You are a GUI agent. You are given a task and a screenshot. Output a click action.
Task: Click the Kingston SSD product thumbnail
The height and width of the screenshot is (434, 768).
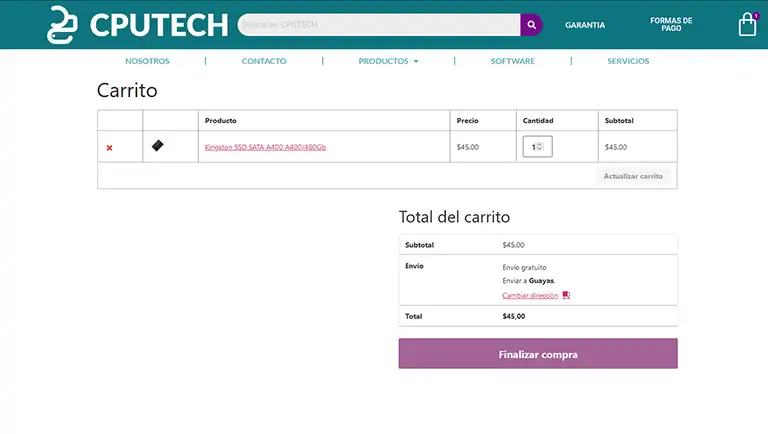tap(157, 146)
